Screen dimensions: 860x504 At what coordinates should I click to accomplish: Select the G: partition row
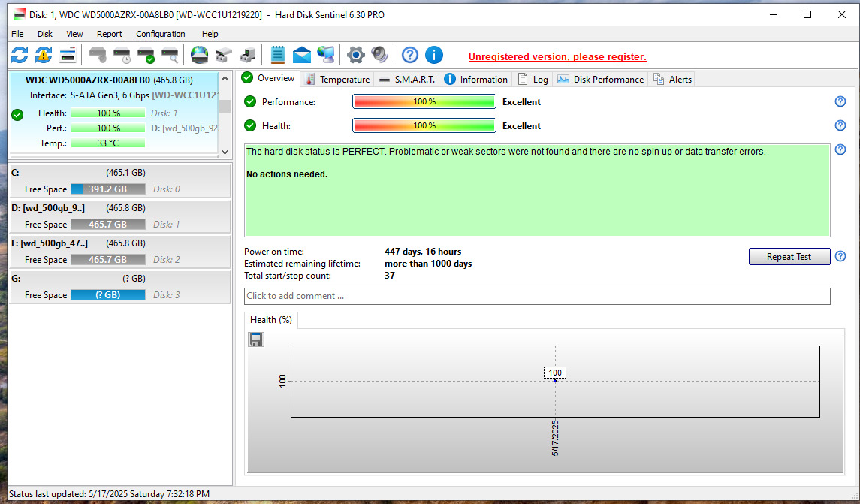119,287
